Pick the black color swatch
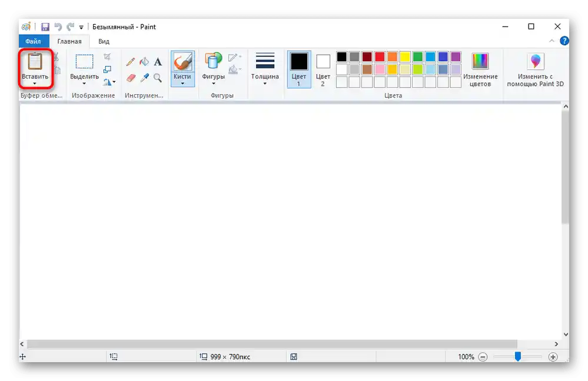588x381 pixels. (x=341, y=57)
